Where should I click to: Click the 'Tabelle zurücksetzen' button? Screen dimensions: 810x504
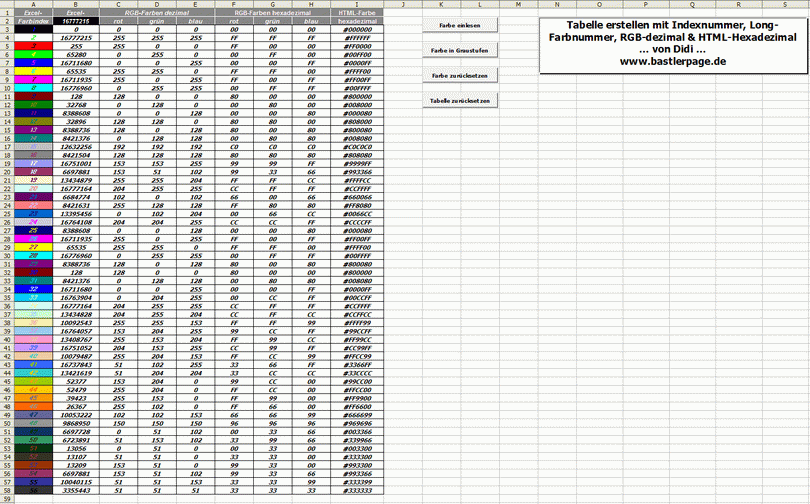click(460, 101)
